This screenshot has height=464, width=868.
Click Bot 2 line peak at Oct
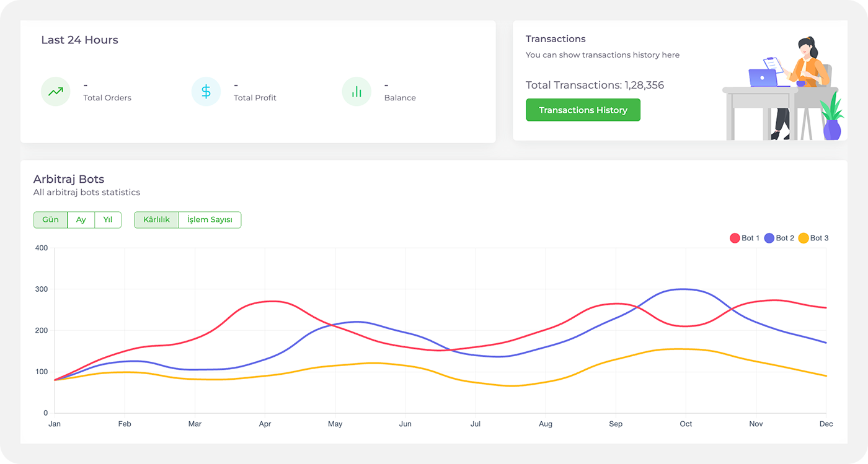[684, 289]
